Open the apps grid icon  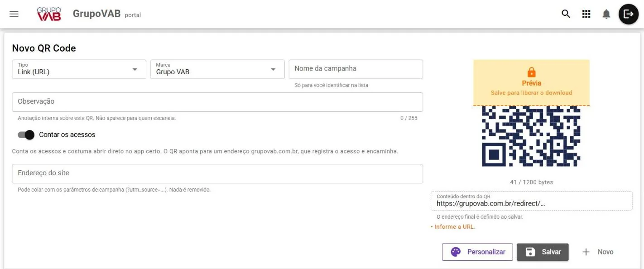tap(586, 14)
